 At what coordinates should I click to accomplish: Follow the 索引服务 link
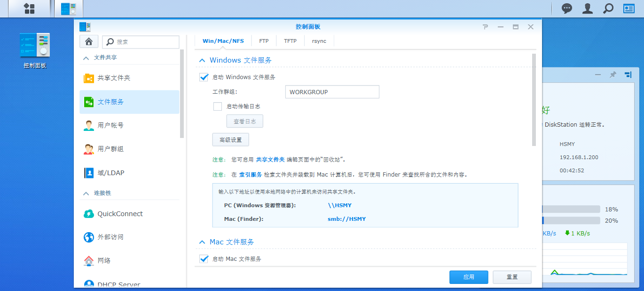250,175
